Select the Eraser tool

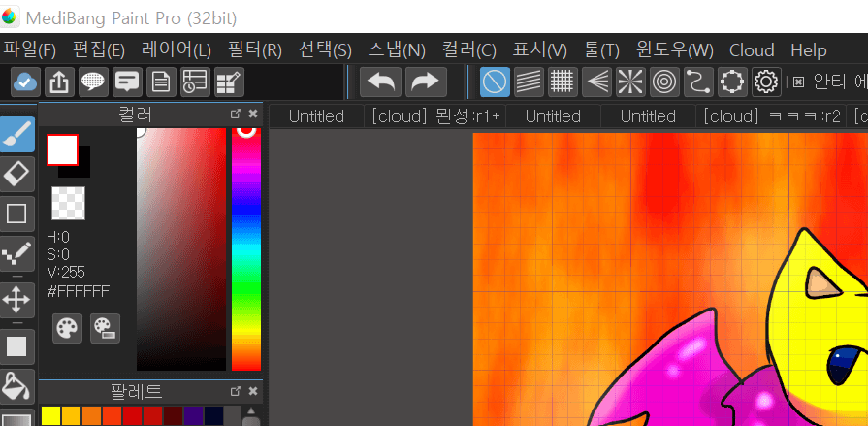pyautogui.click(x=16, y=175)
